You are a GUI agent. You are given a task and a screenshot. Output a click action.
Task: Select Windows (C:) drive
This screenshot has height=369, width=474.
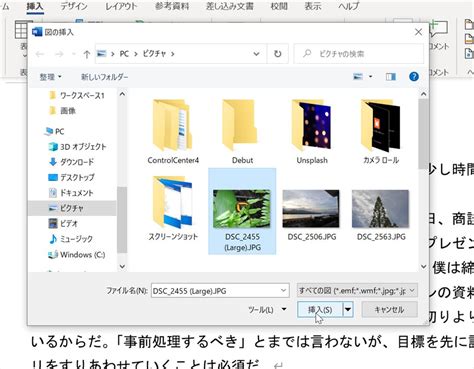coord(77,255)
